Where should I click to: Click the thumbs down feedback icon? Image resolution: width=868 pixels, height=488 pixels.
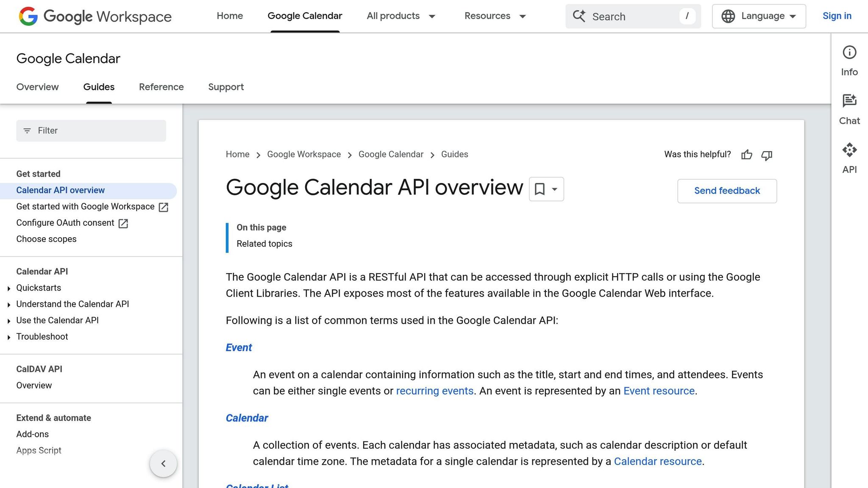pyautogui.click(x=766, y=155)
